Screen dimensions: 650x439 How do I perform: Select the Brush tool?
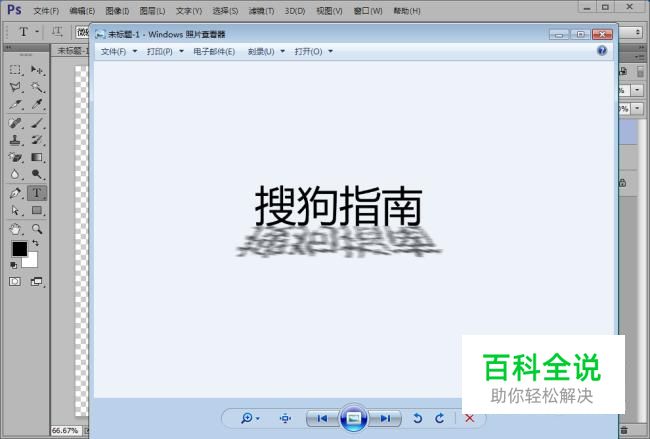pyautogui.click(x=37, y=123)
